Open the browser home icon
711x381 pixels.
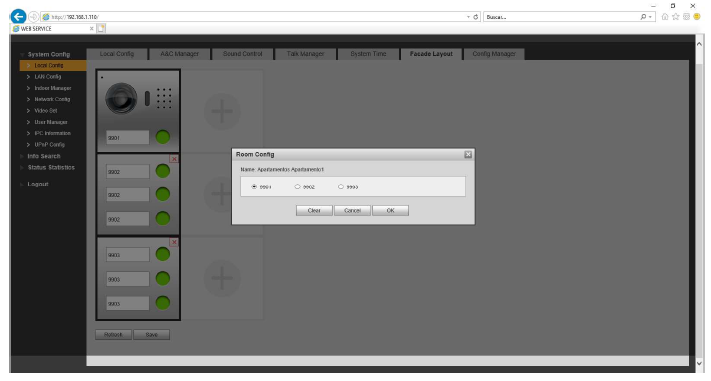coord(665,17)
